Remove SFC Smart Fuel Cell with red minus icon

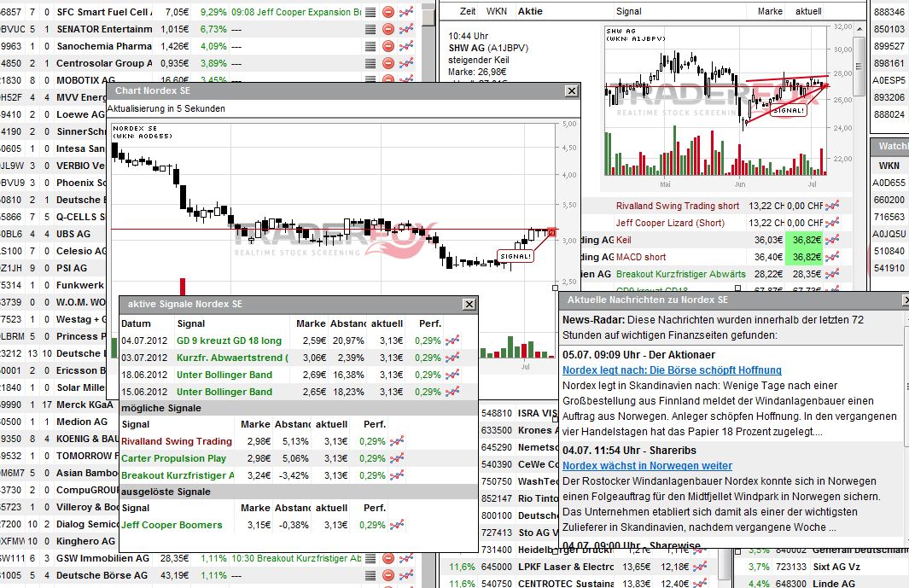tap(387, 12)
